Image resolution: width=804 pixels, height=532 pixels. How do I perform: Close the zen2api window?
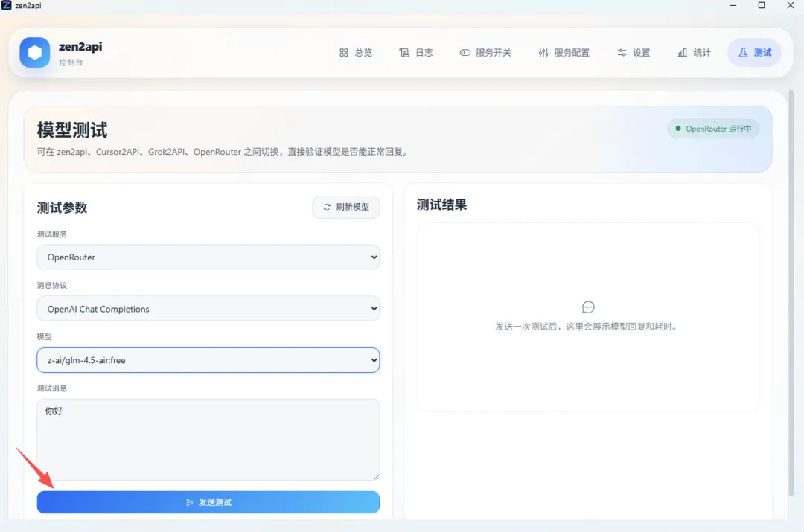[x=790, y=6]
